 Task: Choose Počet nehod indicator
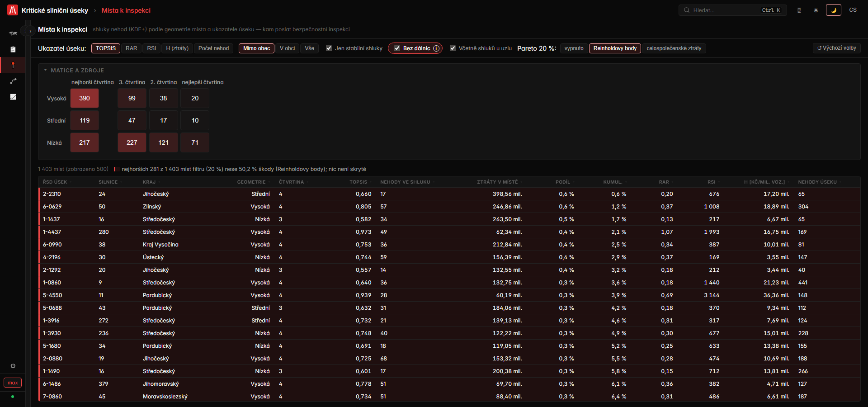coord(213,48)
